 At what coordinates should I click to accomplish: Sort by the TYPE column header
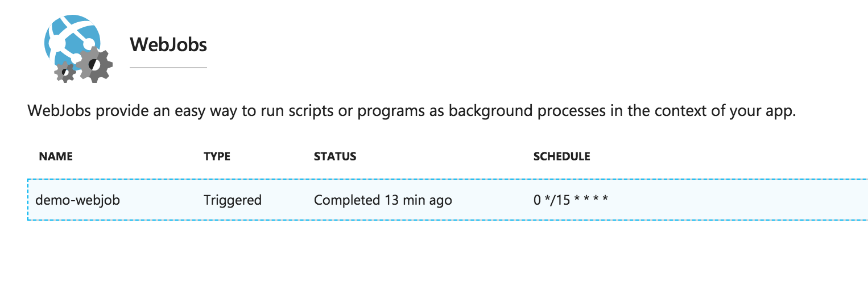coord(217,156)
